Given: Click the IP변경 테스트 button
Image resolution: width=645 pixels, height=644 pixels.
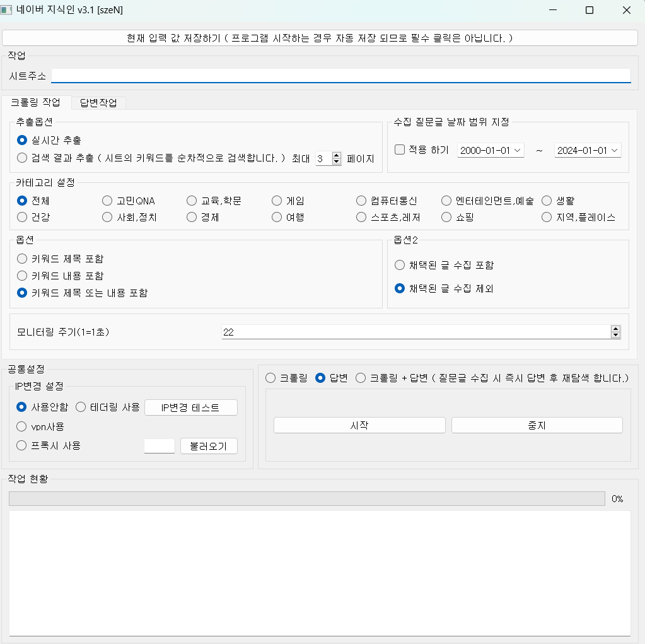Looking at the screenshot, I should 191,407.
